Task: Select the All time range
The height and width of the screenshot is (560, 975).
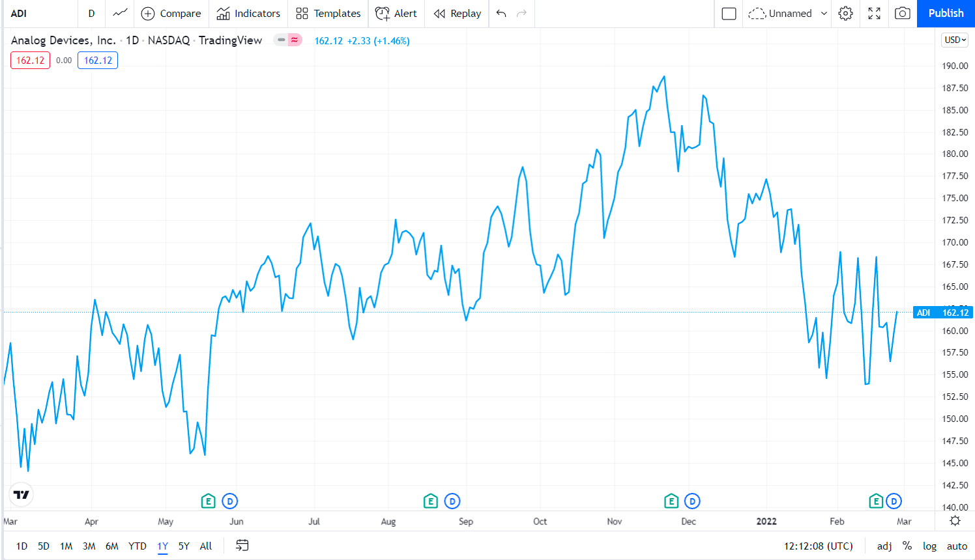Action: point(206,546)
